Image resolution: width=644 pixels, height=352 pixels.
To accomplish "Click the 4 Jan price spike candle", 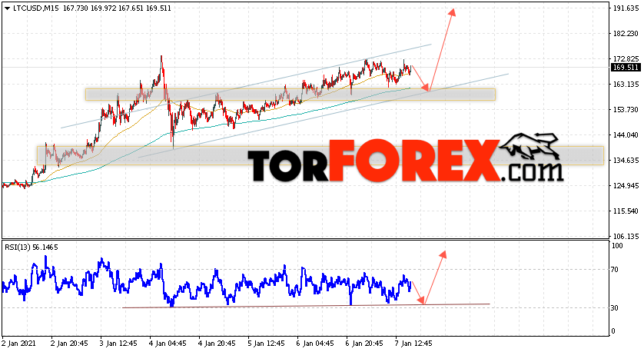I will click(161, 68).
